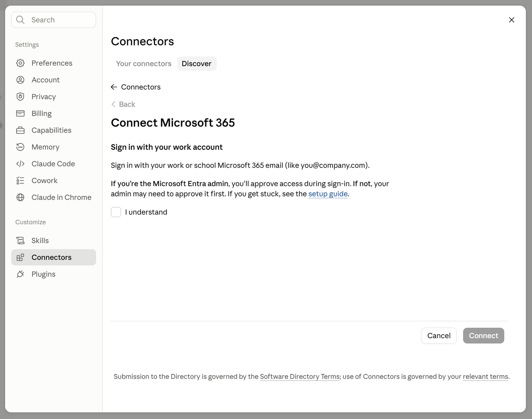Click the Cancel button
Image resolution: width=532 pixels, height=419 pixels.
click(x=439, y=336)
